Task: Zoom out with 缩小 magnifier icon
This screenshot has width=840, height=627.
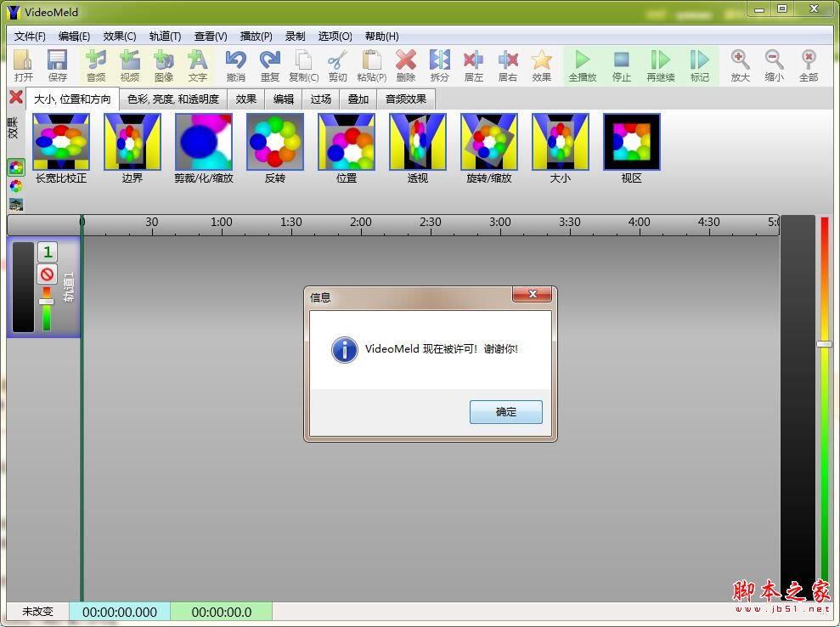Action: point(774,65)
